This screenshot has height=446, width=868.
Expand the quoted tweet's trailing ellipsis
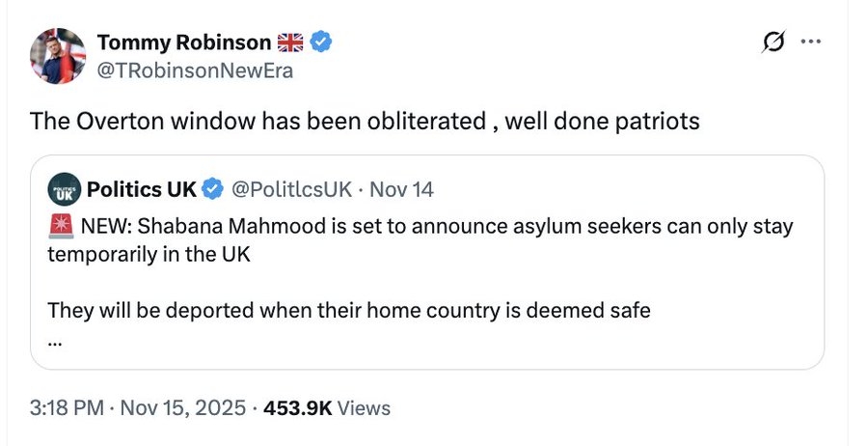[54, 339]
